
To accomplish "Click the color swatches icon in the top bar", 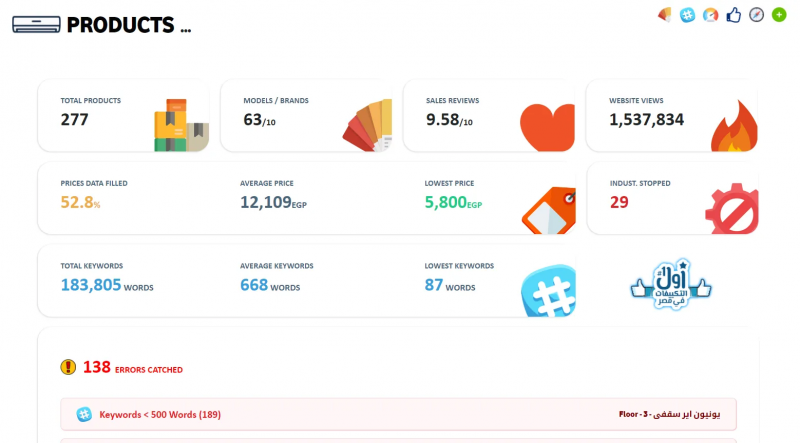I will [x=664, y=14].
